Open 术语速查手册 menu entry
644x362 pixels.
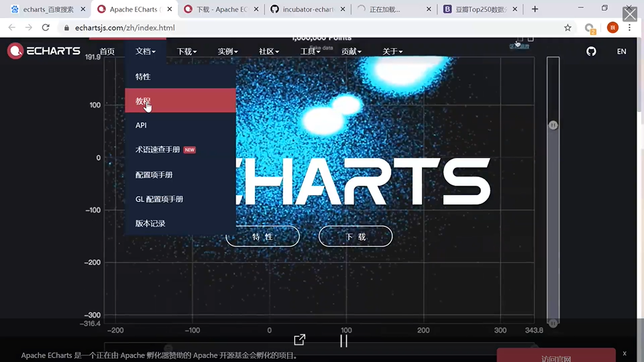point(180,149)
